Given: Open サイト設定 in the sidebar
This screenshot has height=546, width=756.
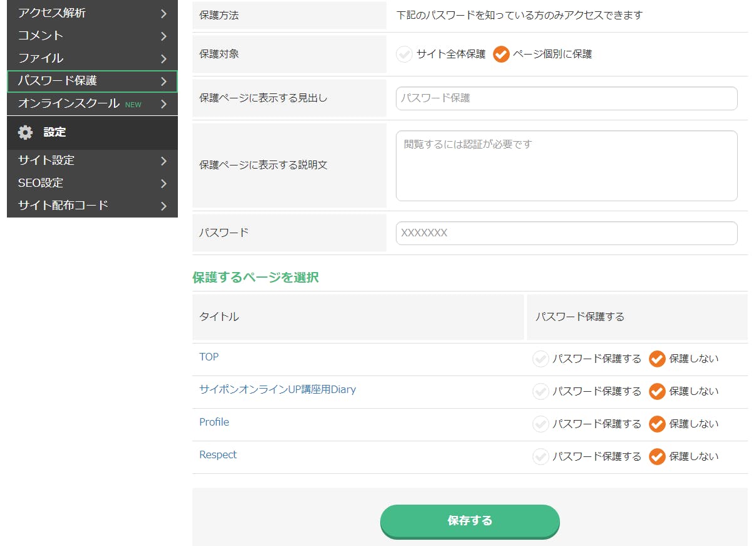Looking at the screenshot, I should point(46,160).
